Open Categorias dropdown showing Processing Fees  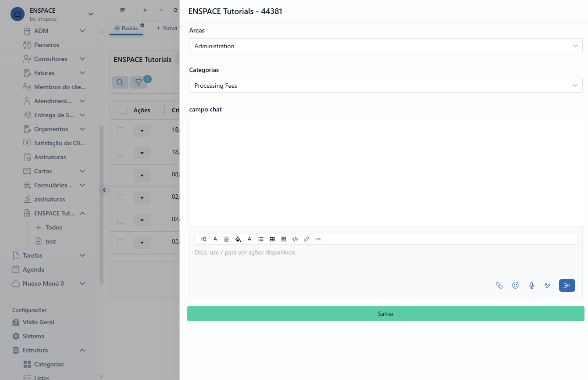(x=386, y=86)
